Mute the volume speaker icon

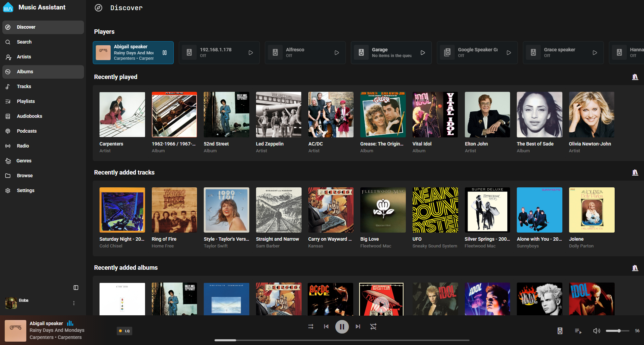tap(596, 331)
